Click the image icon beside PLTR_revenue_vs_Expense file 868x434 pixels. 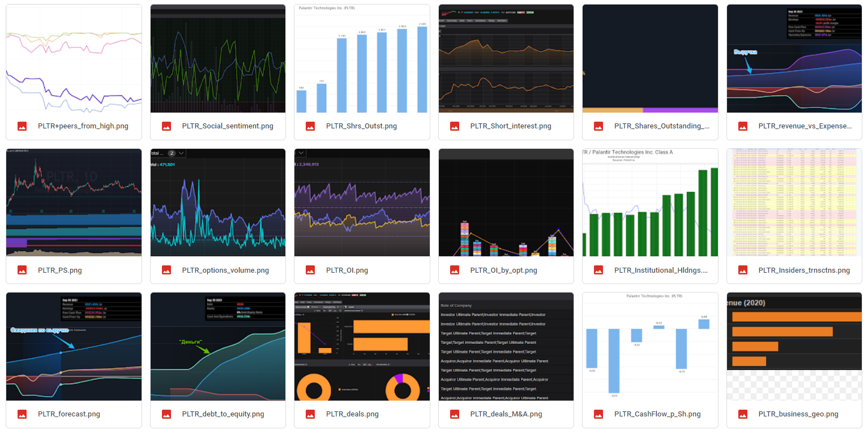pyautogui.click(x=743, y=126)
